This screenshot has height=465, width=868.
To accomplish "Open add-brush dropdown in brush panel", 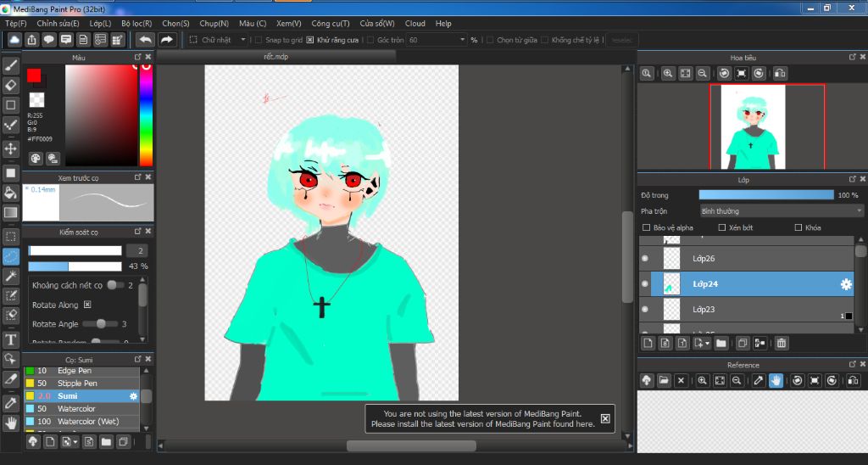I will click(x=75, y=442).
